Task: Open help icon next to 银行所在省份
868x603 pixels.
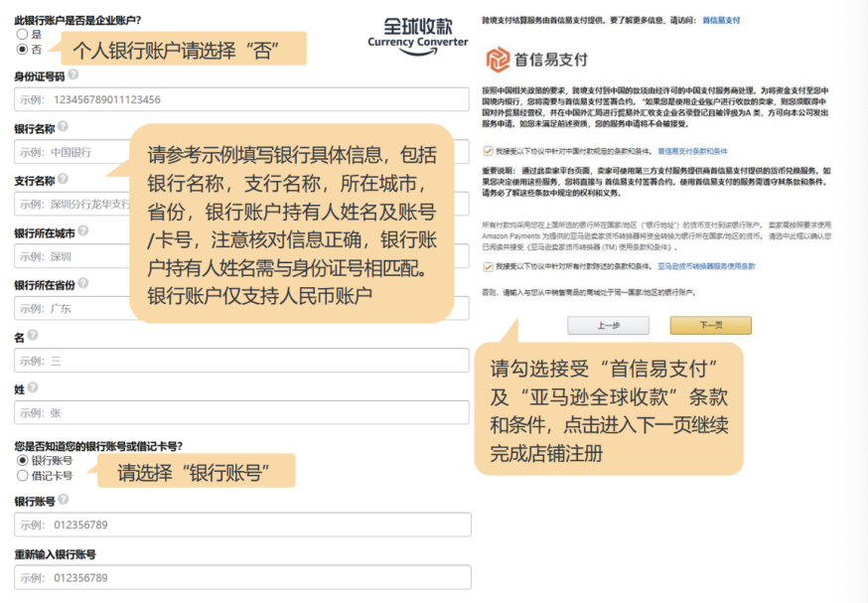Action: [x=83, y=282]
